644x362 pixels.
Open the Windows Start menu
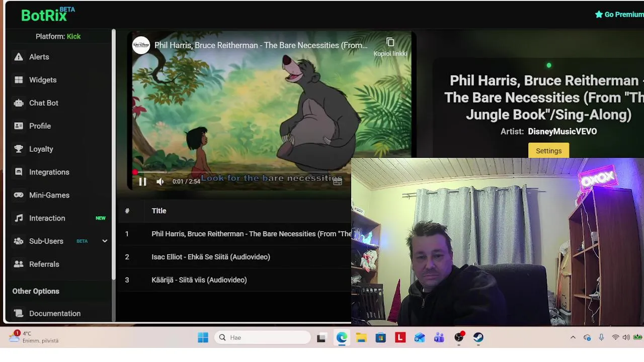[x=203, y=337]
